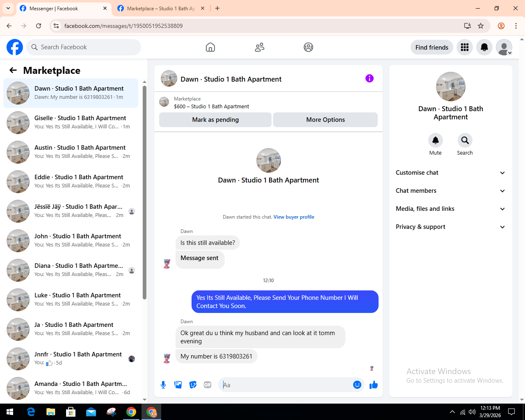Launch File Explorer from the taskbar
Viewport: 525px width, 420px height.
pos(51,412)
